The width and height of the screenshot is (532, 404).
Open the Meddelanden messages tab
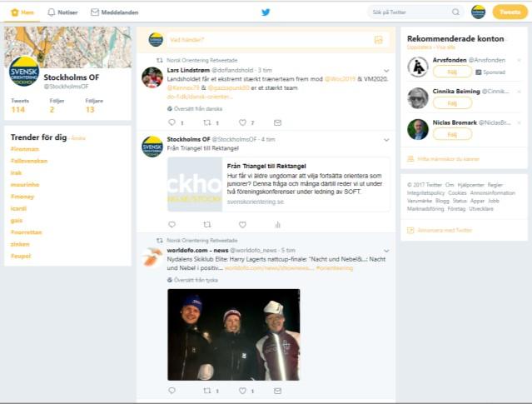(x=114, y=12)
